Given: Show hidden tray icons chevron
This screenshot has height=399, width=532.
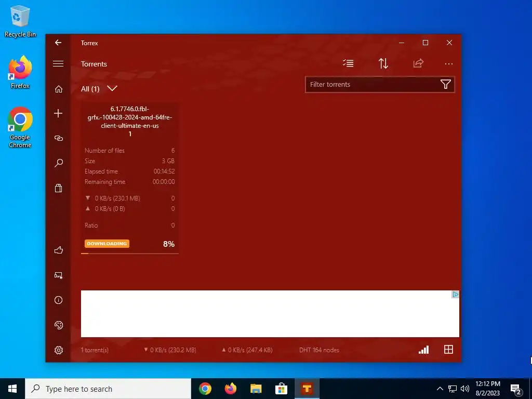Looking at the screenshot, I should pyautogui.click(x=440, y=389).
